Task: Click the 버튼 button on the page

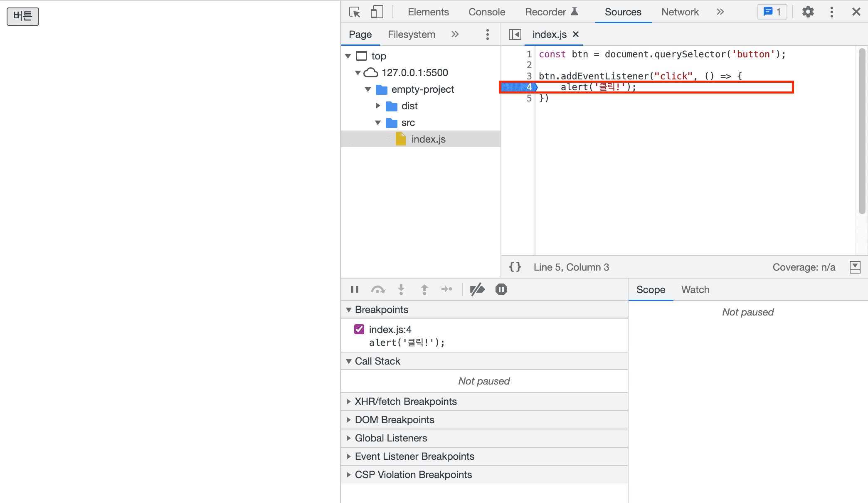Action: click(23, 16)
